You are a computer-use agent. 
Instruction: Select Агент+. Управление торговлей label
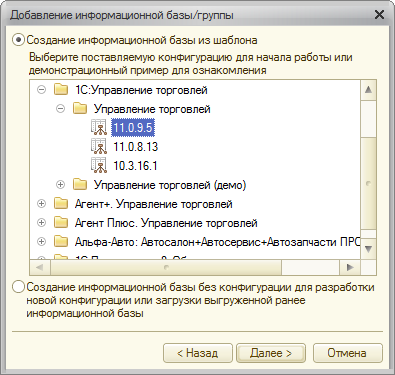(153, 204)
